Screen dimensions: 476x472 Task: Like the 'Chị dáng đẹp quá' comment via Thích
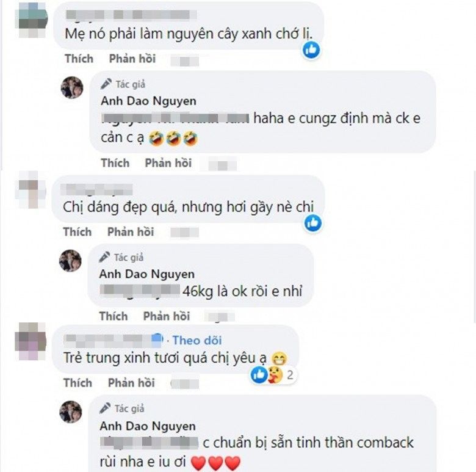pyautogui.click(x=78, y=232)
